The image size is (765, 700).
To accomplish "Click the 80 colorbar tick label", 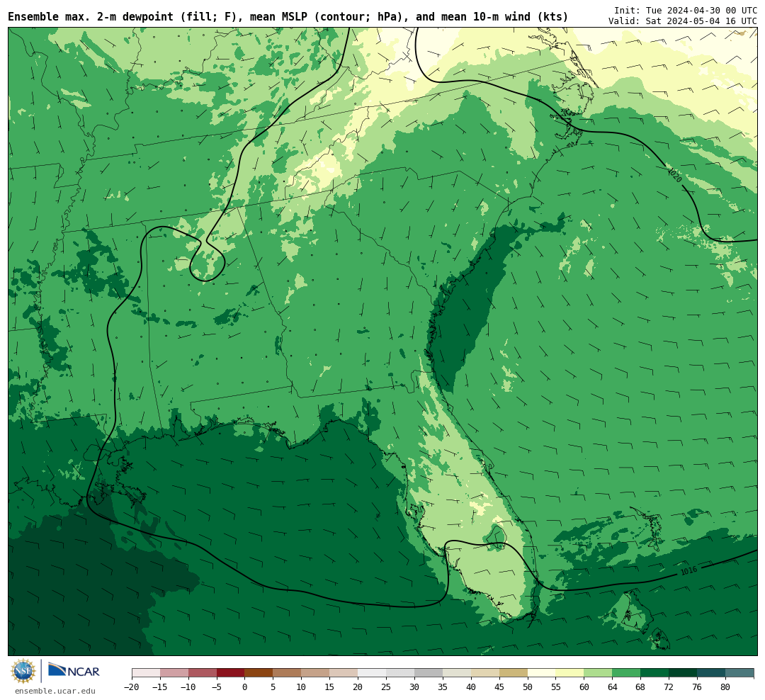I will tap(726, 687).
